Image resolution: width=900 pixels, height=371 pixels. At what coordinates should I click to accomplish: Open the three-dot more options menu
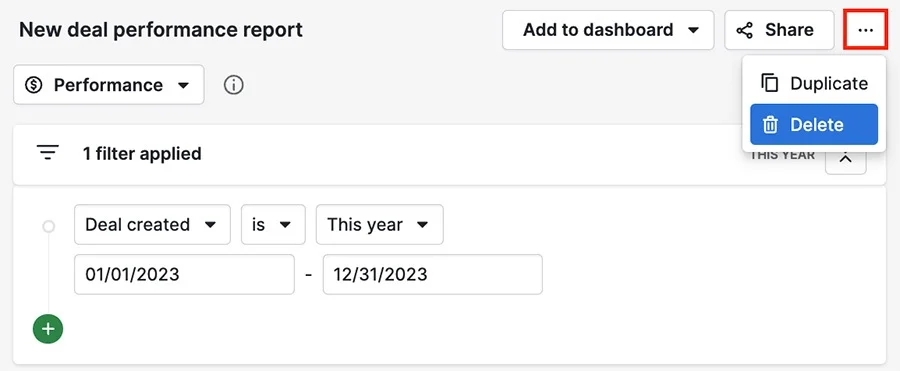(865, 30)
